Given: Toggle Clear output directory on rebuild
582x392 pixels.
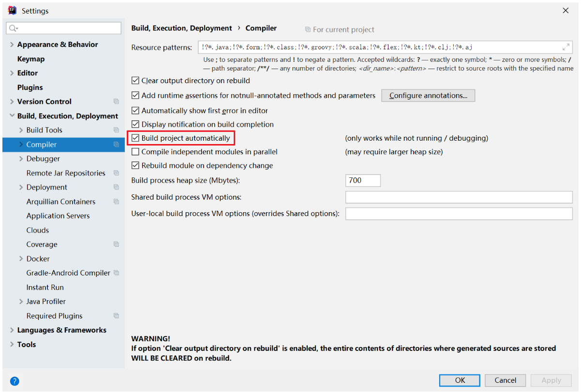Looking at the screenshot, I should point(135,81).
